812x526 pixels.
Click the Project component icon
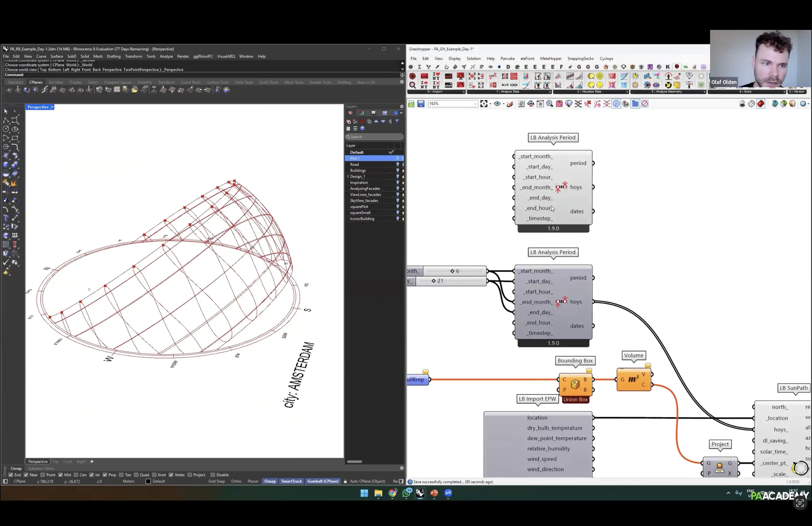point(720,468)
